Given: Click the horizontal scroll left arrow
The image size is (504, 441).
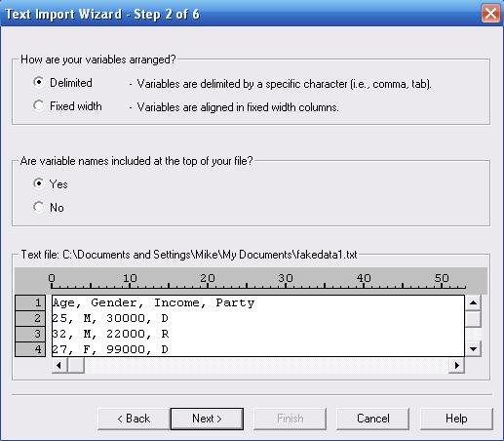Looking at the screenshot, I should 59,365.
